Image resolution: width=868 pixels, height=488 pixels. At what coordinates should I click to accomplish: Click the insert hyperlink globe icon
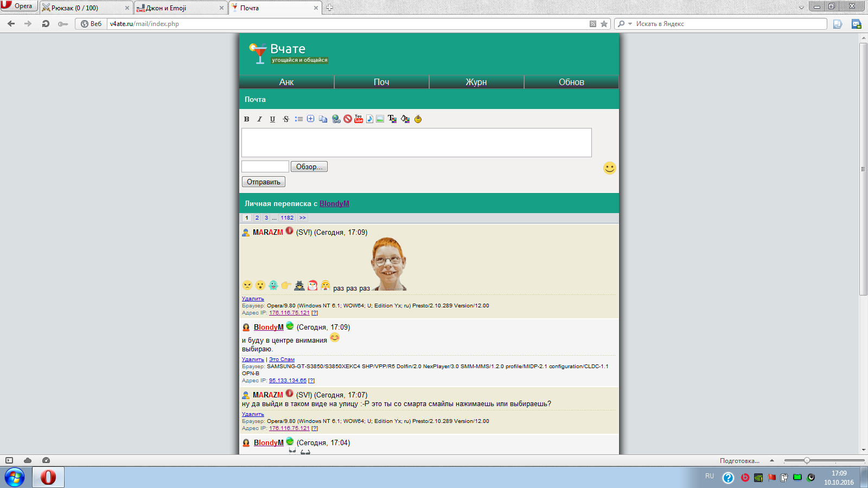click(x=336, y=119)
